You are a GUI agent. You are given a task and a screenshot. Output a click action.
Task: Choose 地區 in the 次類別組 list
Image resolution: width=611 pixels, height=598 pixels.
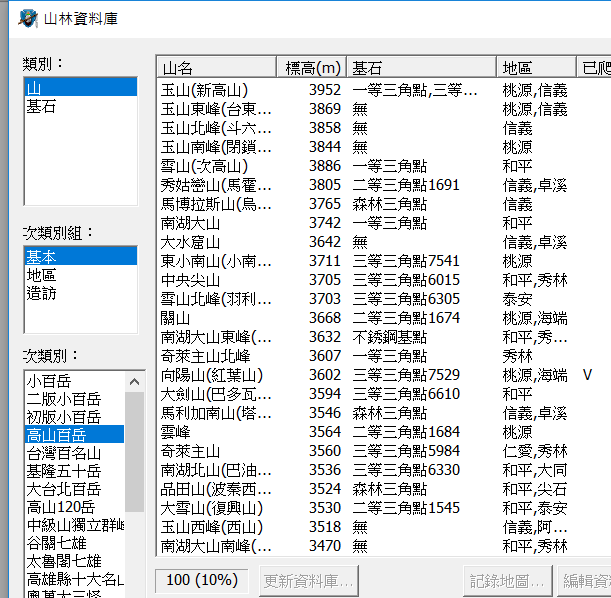pyautogui.click(x=41, y=274)
